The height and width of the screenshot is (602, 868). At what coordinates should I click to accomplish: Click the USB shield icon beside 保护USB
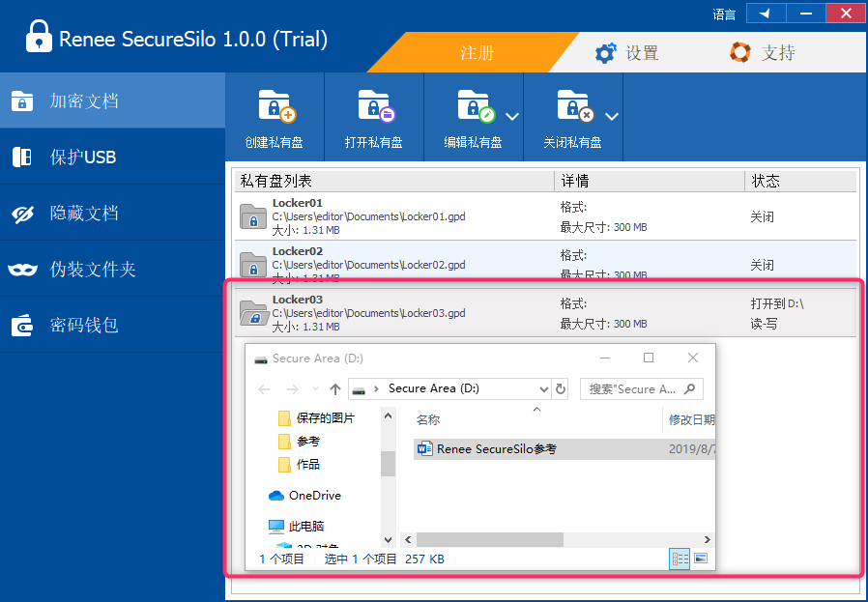point(22,158)
